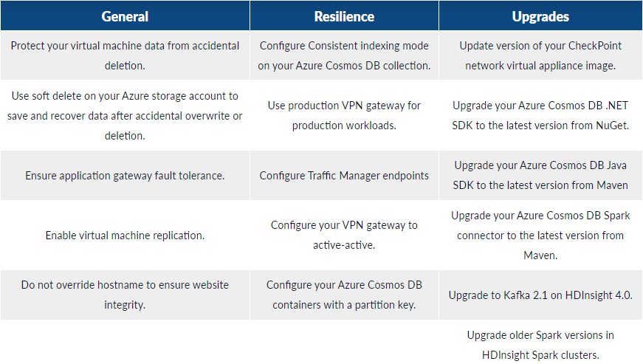Select 'Use production VPN gateway' text
This screenshot has width=643, height=364.
344,115
